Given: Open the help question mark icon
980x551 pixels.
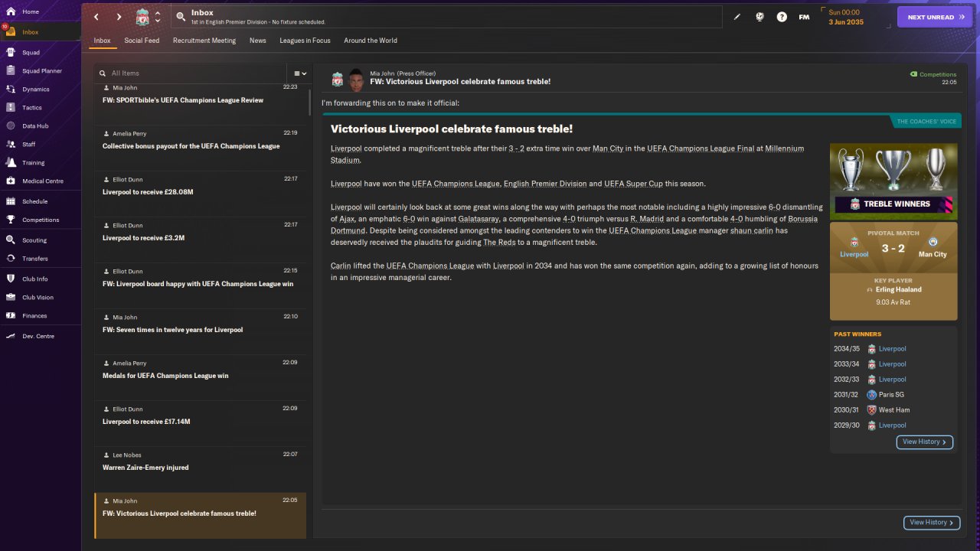Looking at the screenshot, I should coord(782,17).
